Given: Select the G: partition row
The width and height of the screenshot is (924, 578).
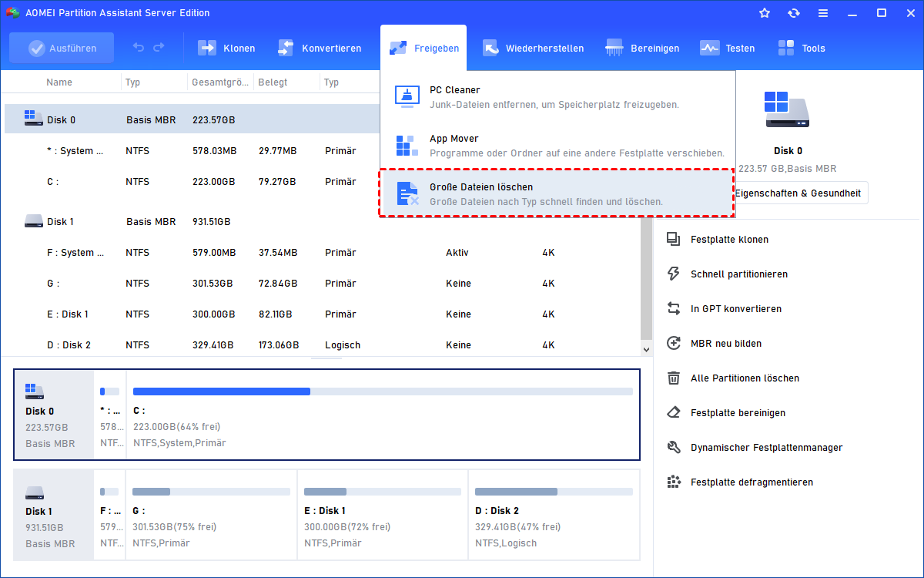Looking at the screenshot, I should pos(322,284).
